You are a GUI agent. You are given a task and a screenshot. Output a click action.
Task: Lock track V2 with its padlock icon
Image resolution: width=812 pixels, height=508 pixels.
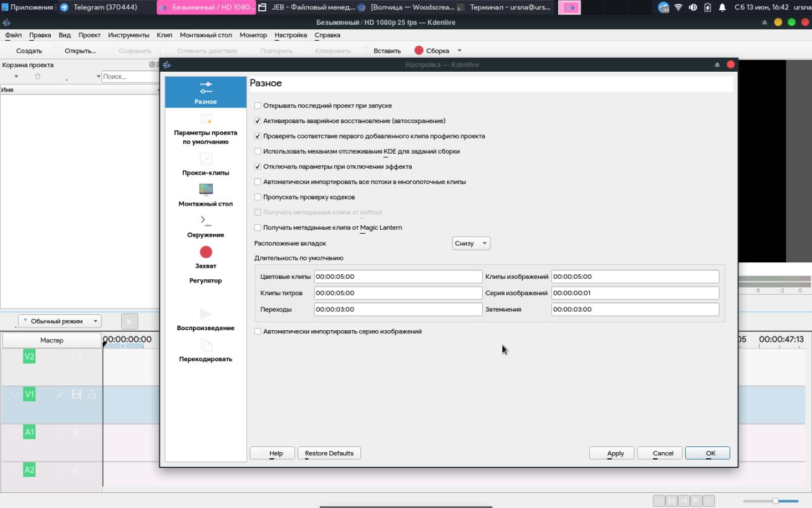tap(92, 357)
